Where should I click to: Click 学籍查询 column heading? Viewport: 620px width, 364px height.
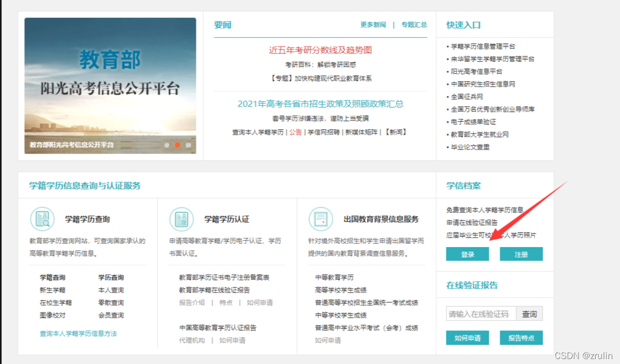(x=53, y=277)
